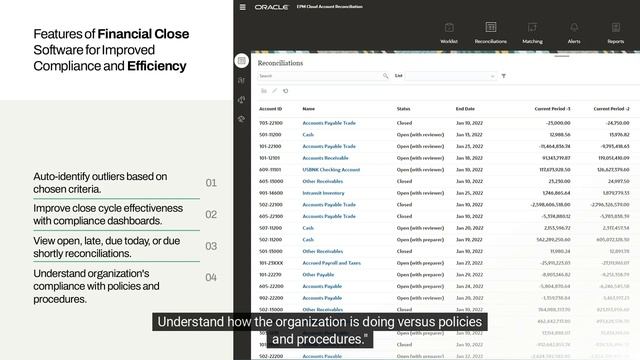Open Cash link for account 501-11200
Image resolution: width=640 pixels, height=360 pixels.
[x=308, y=135]
